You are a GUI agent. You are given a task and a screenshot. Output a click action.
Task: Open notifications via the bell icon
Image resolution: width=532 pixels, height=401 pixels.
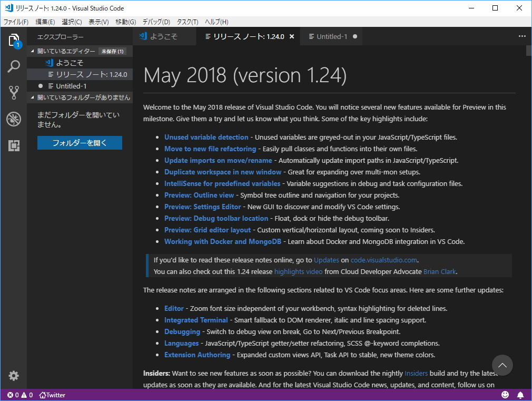[x=520, y=394]
